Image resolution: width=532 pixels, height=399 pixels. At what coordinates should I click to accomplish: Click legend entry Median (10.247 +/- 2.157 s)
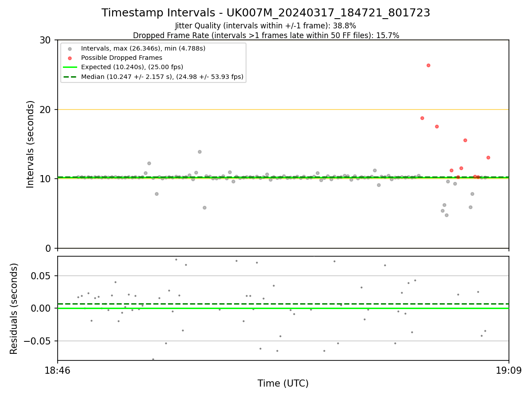tap(162, 77)
